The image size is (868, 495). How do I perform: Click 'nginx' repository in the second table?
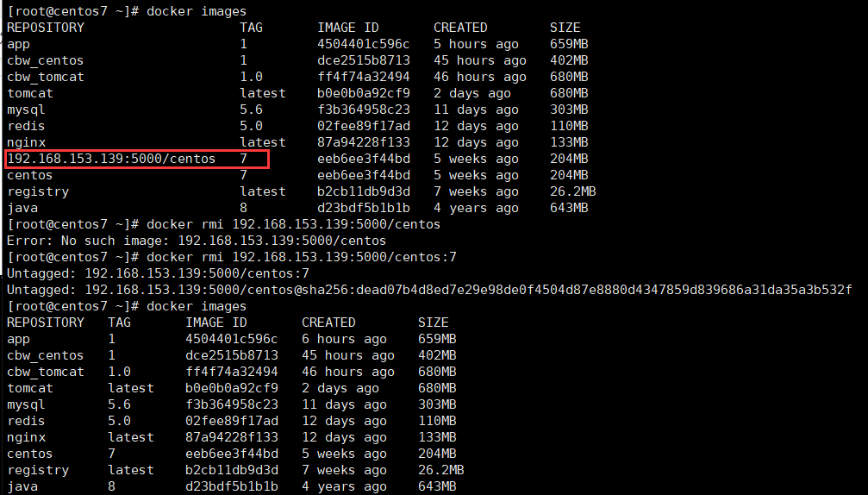[26, 437]
